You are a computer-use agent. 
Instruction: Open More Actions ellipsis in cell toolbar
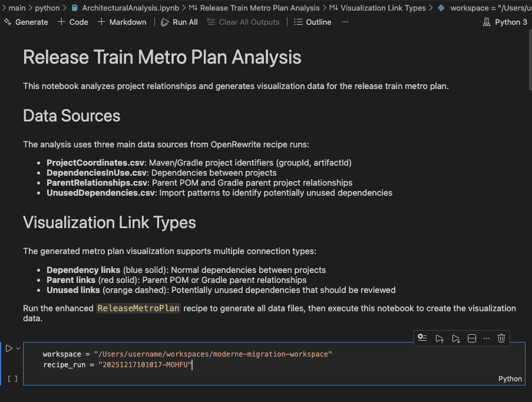click(486, 338)
